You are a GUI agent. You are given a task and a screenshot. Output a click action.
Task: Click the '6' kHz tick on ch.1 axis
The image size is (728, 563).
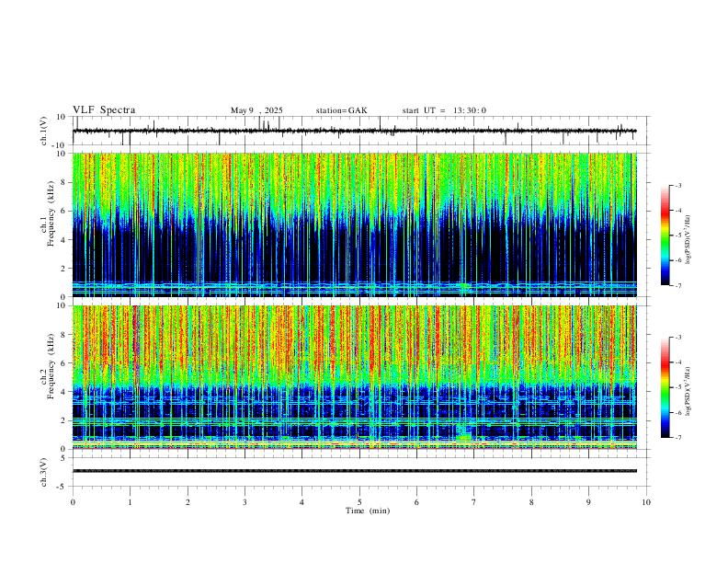coord(64,211)
